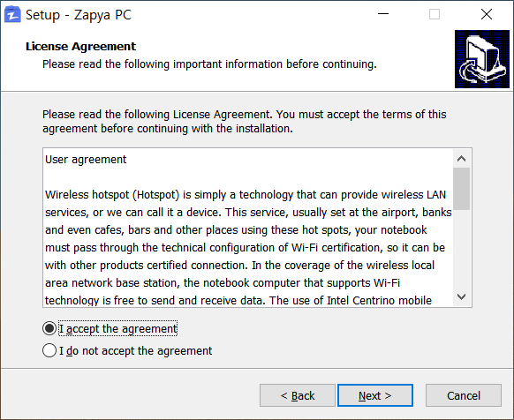Select the 'I accept the agreement' radio button

click(49, 328)
